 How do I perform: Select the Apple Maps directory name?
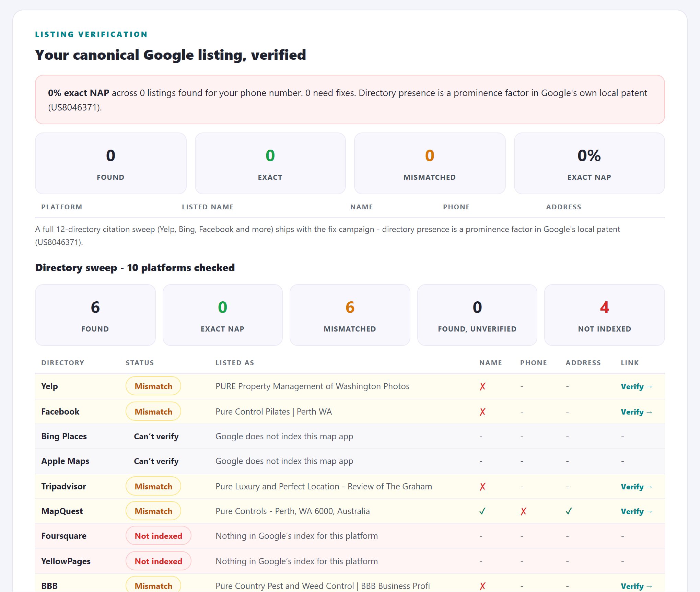[x=65, y=461]
